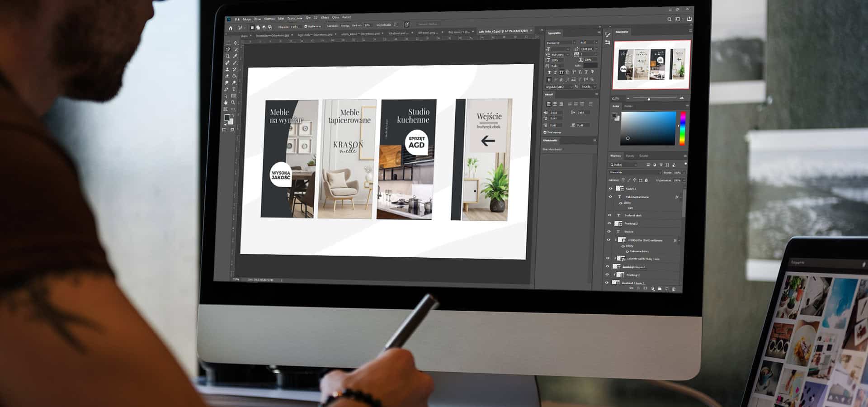Select the Brush tool
The image size is (868, 407).
click(x=236, y=63)
